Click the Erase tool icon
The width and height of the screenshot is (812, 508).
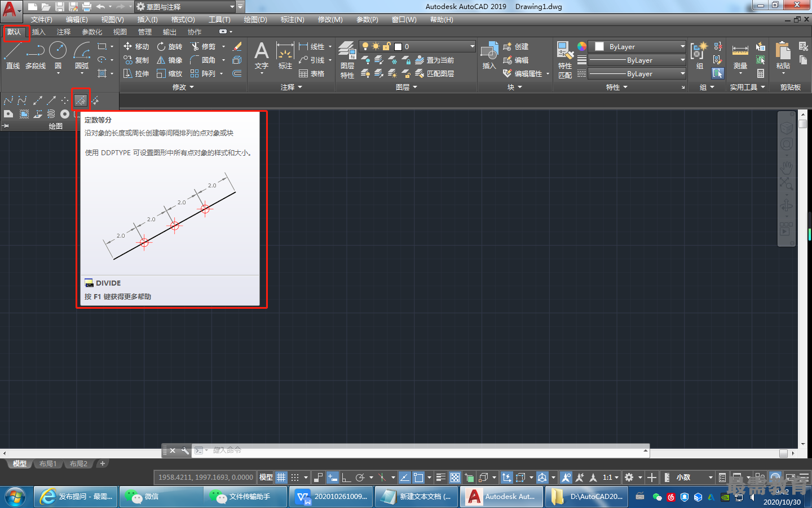[237, 46]
